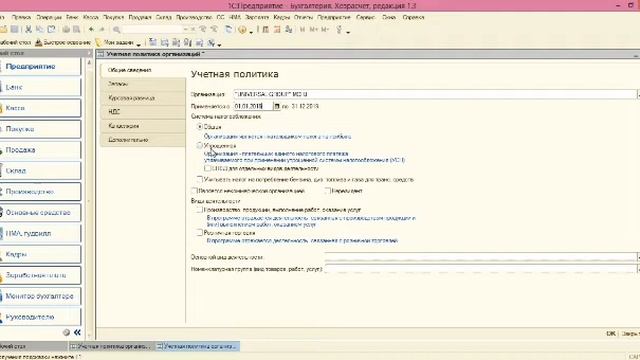Click the magnifier search icon
The image size is (640, 360).
pos(116,30)
